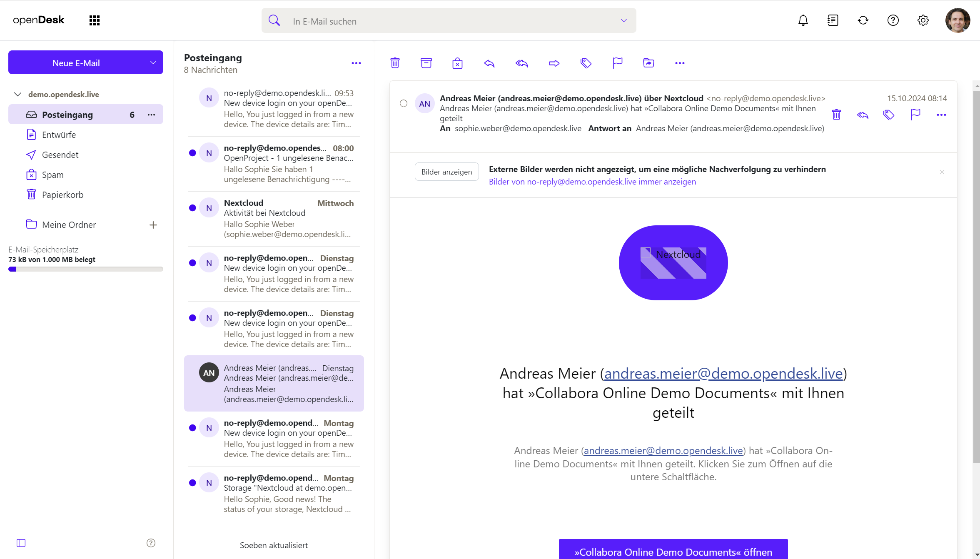980x559 pixels.
Task: Click the Reply all toolbar icon
Action: pos(521,63)
